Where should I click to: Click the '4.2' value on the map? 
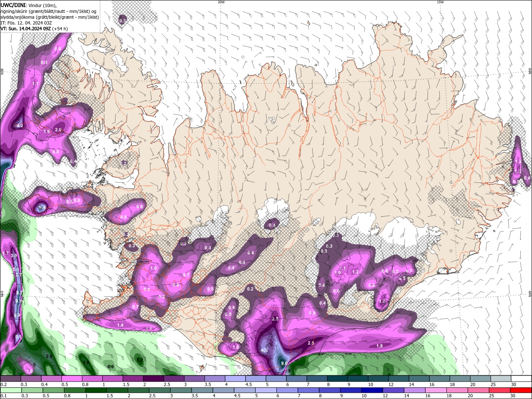click(x=20, y=126)
